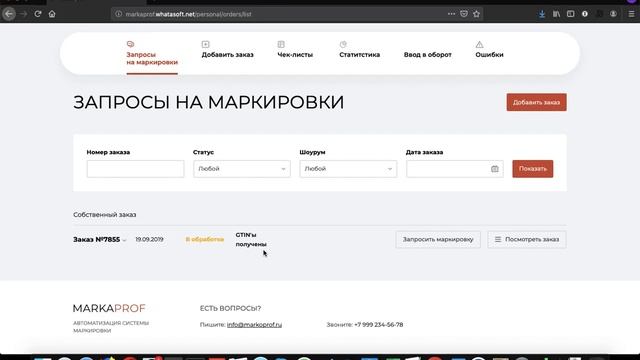Toggle browser sidebar icon
The height and width of the screenshot is (360, 640).
click(571, 14)
